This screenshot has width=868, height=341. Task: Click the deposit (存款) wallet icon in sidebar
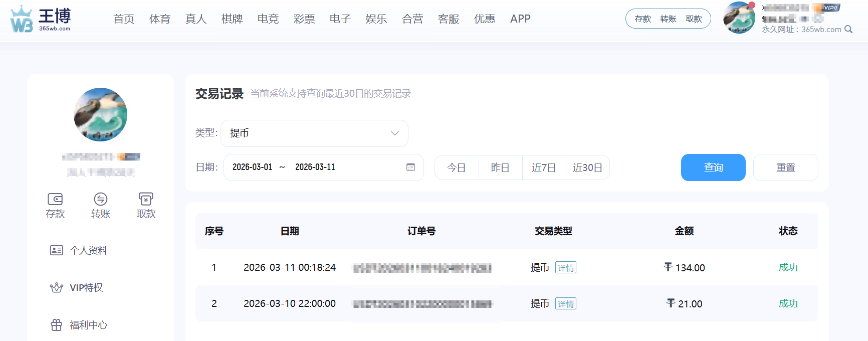click(x=55, y=199)
